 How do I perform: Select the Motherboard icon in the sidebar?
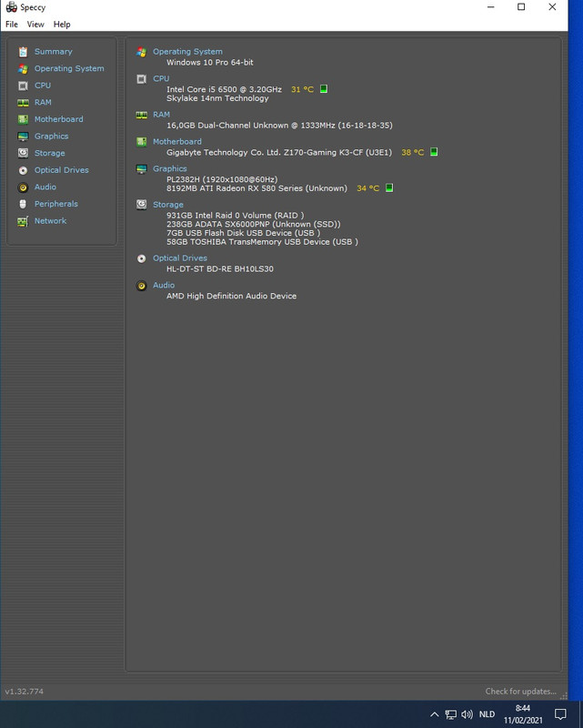tap(23, 119)
